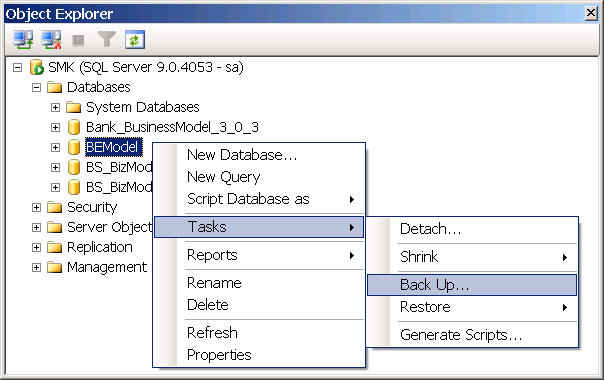The width and height of the screenshot is (604, 380).
Task: Click the Disconnect server toolbar icon
Action: coord(52,40)
